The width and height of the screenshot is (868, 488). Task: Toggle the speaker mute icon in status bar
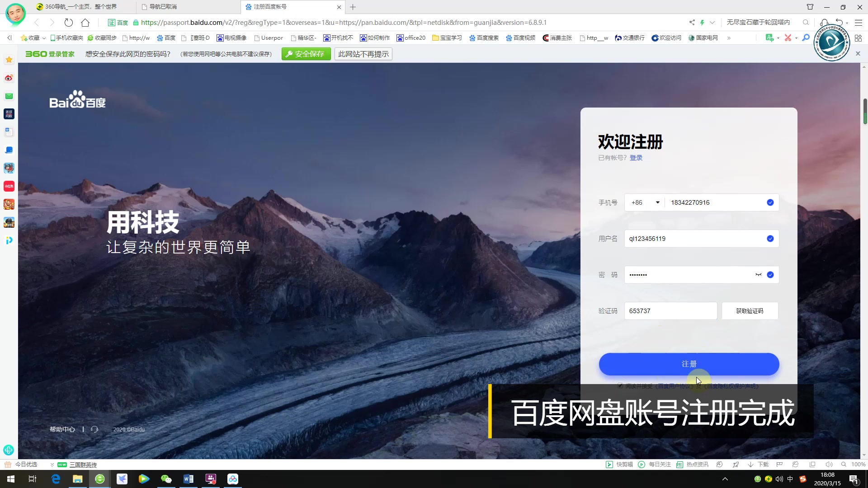pyautogui.click(x=829, y=464)
